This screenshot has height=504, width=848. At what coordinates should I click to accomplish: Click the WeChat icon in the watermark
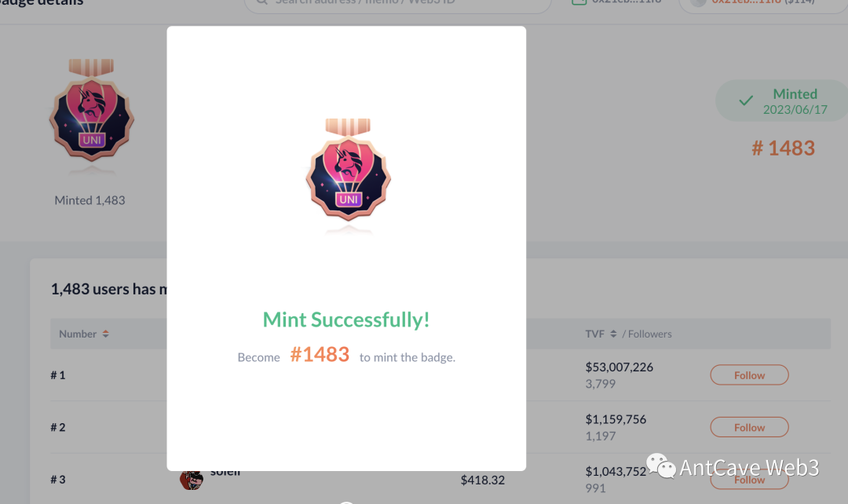(x=660, y=467)
